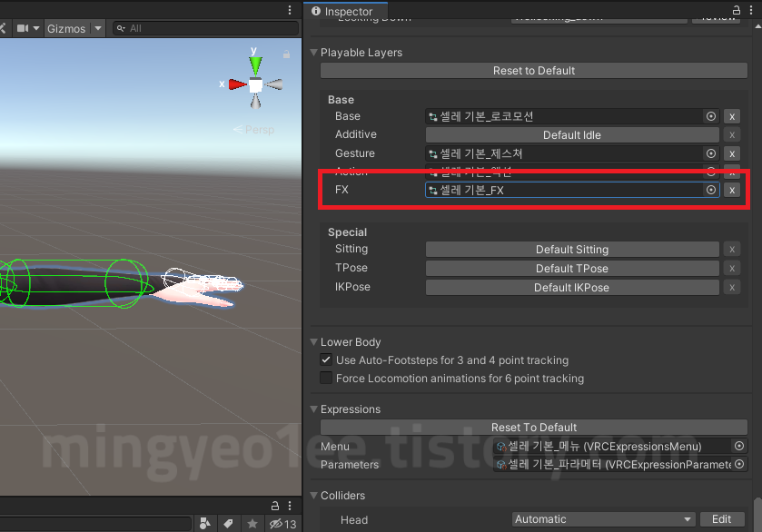Open the scene camera settings icon
Screen dimensions: 762x532
(23, 28)
